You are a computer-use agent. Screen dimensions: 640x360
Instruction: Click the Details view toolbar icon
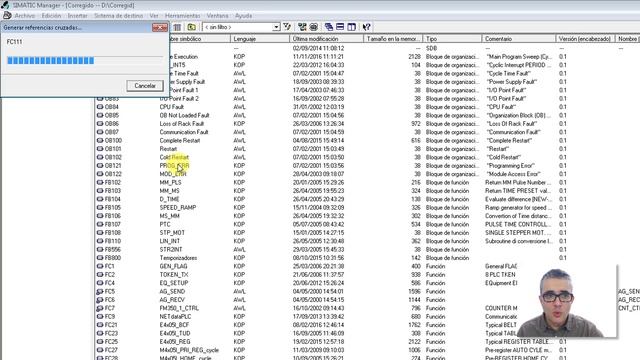click(x=177, y=27)
